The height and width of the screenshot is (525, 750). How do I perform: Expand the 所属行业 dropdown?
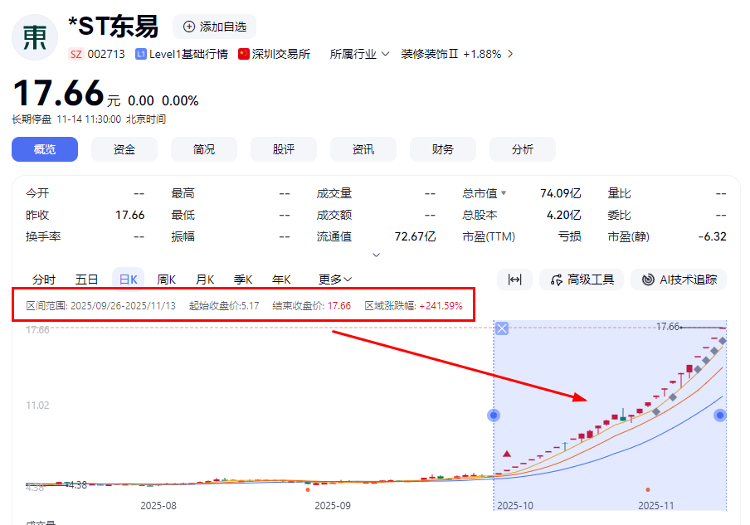tap(359, 54)
